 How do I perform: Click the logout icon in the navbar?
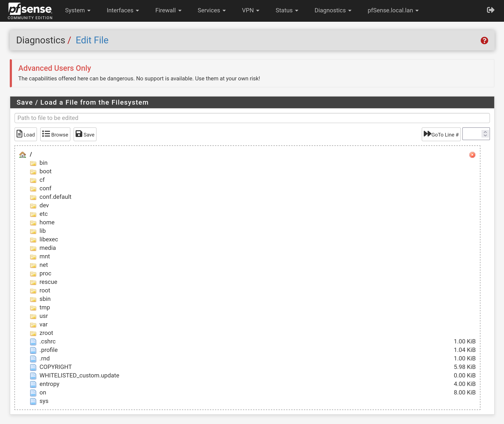(491, 10)
